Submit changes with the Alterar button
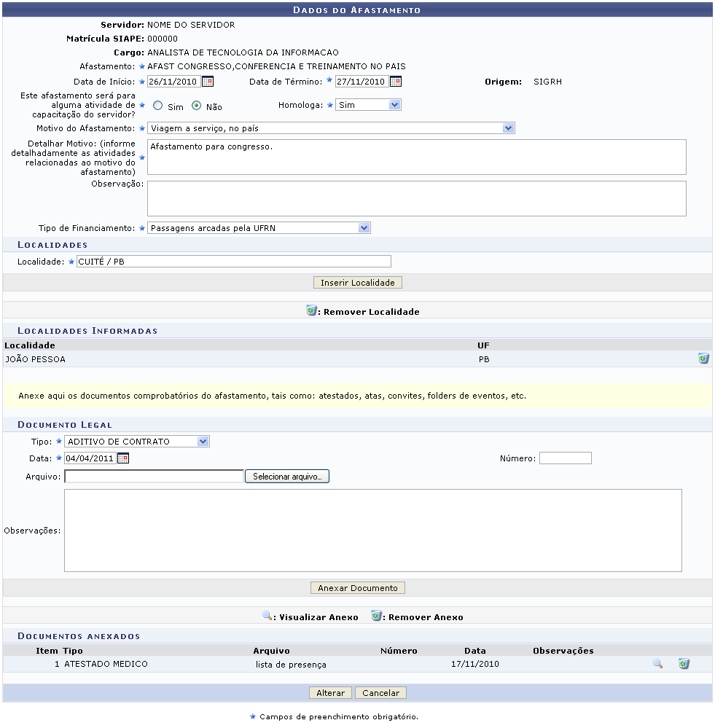715x728 pixels. 330,693
